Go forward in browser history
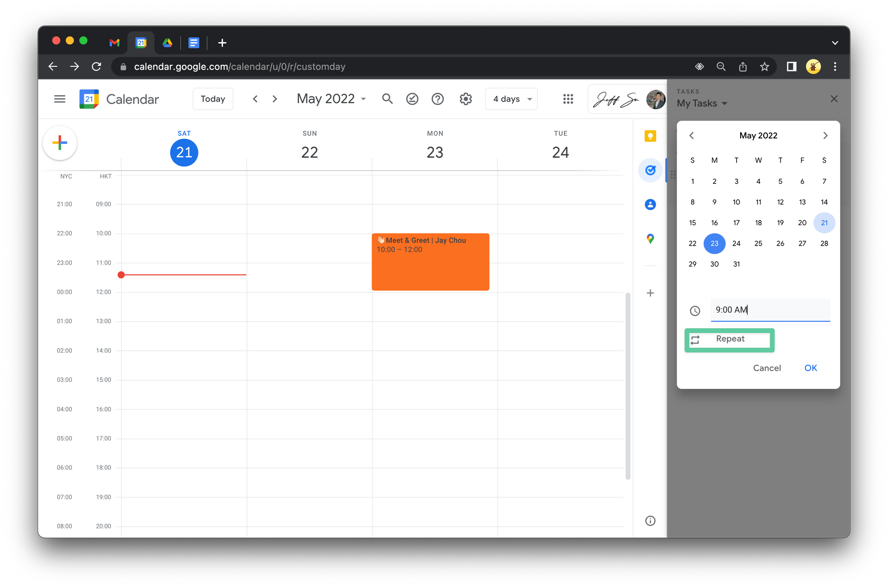The image size is (888, 588). (x=75, y=67)
